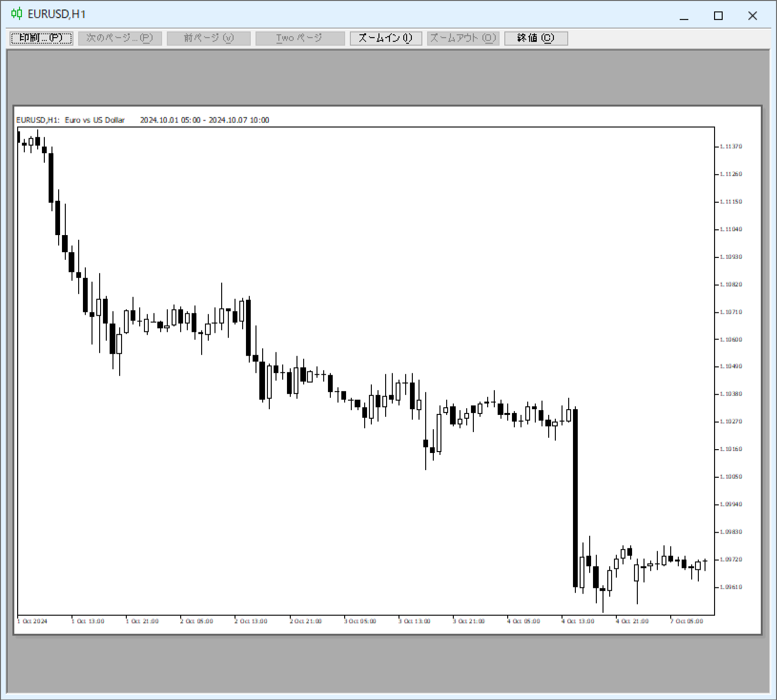This screenshot has width=777, height=700.
Task: Click the '3 Oct 05:00' time axis label
Action: pos(360,621)
